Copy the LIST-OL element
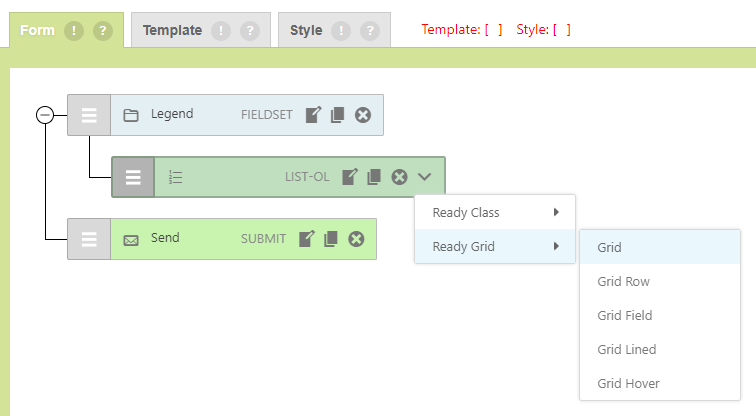The width and height of the screenshot is (756, 416). 374,177
